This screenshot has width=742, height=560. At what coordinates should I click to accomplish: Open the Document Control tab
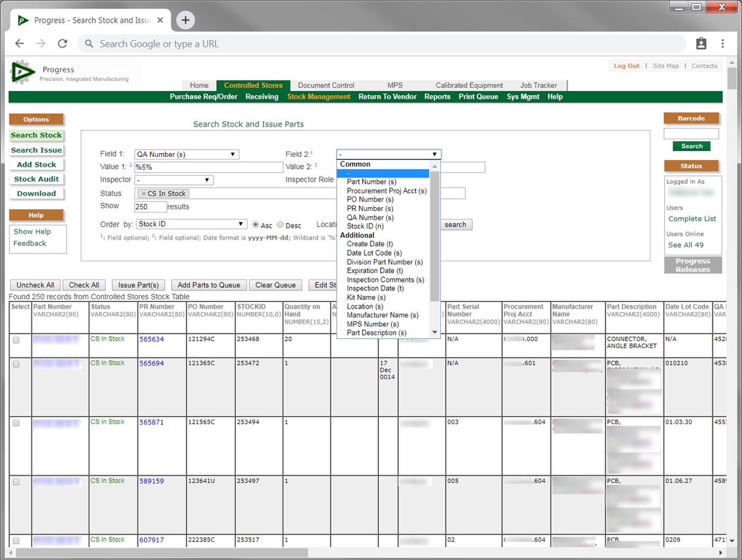326,85
